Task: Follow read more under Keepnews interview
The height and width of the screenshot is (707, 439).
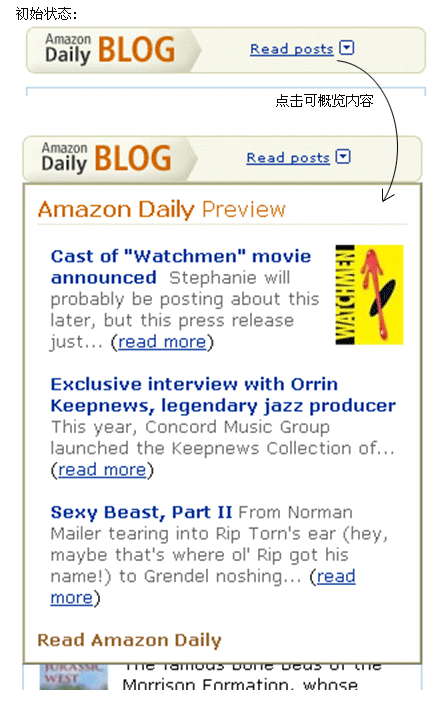Action: 102,470
